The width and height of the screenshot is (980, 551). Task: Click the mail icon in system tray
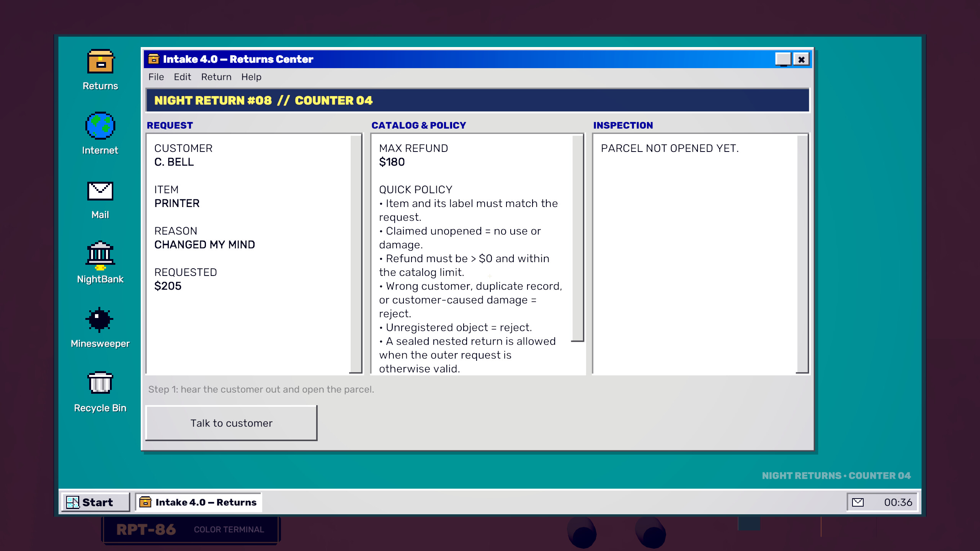[x=858, y=502]
